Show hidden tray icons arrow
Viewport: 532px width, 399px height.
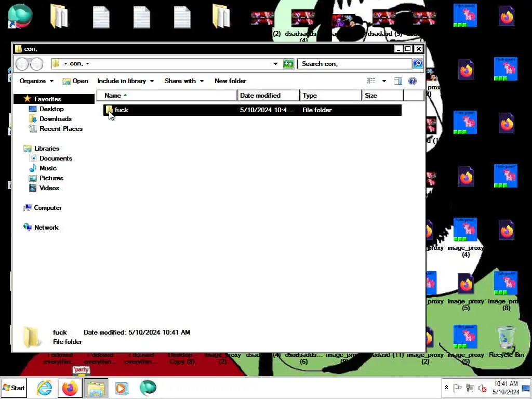tap(446, 388)
